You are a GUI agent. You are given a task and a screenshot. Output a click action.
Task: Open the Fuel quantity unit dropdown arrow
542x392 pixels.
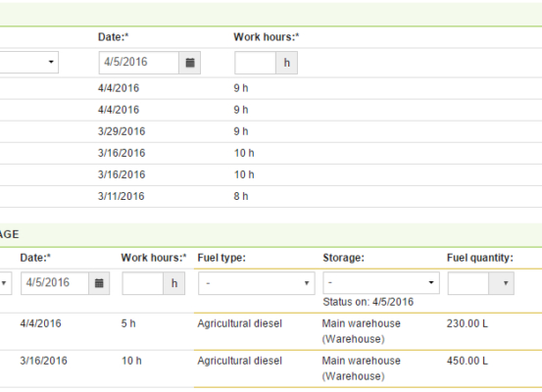502,283
